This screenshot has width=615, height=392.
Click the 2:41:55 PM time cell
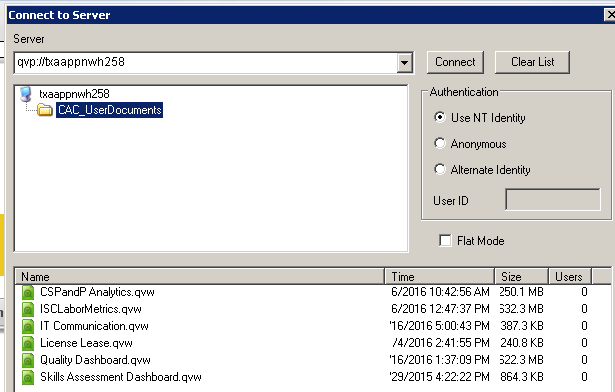[441, 343]
